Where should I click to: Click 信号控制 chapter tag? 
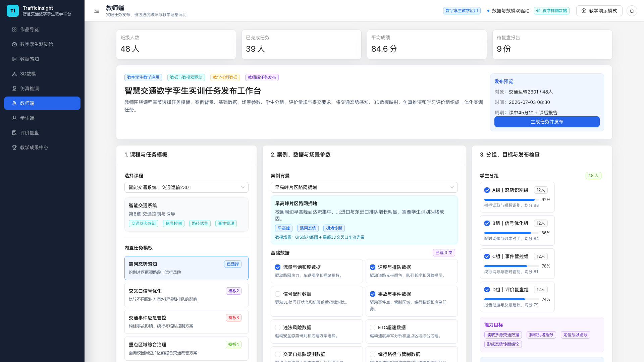click(x=174, y=224)
